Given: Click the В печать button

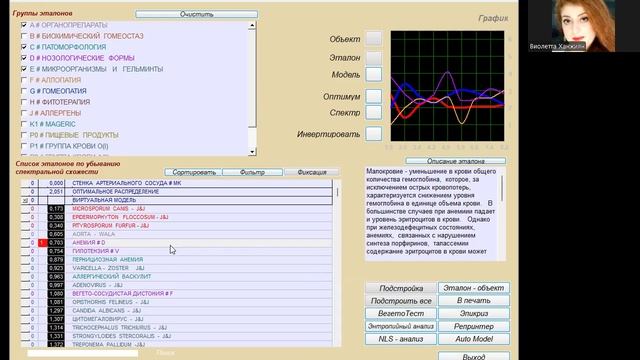Looking at the screenshot, I should point(473,301).
